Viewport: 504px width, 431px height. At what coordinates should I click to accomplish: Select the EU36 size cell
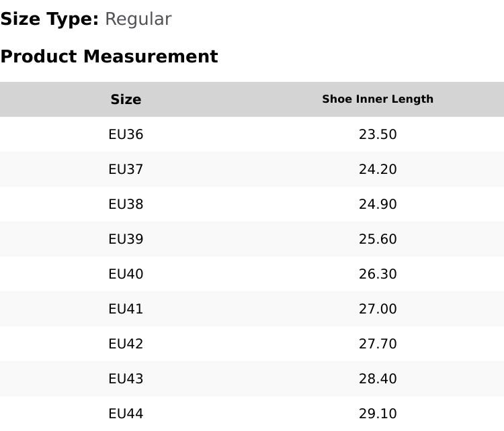pyautogui.click(x=126, y=134)
